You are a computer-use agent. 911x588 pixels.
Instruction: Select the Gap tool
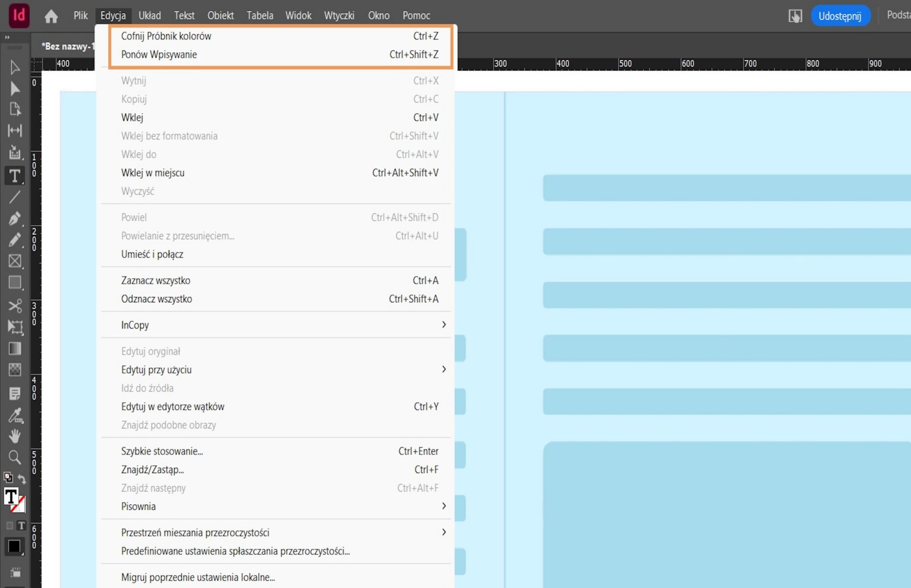click(15, 130)
